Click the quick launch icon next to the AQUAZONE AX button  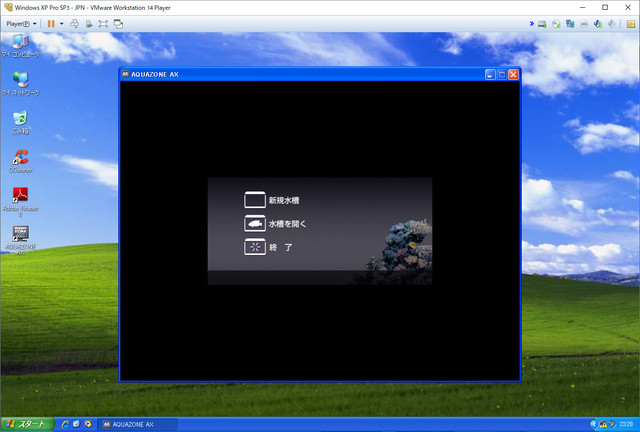tap(88, 424)
